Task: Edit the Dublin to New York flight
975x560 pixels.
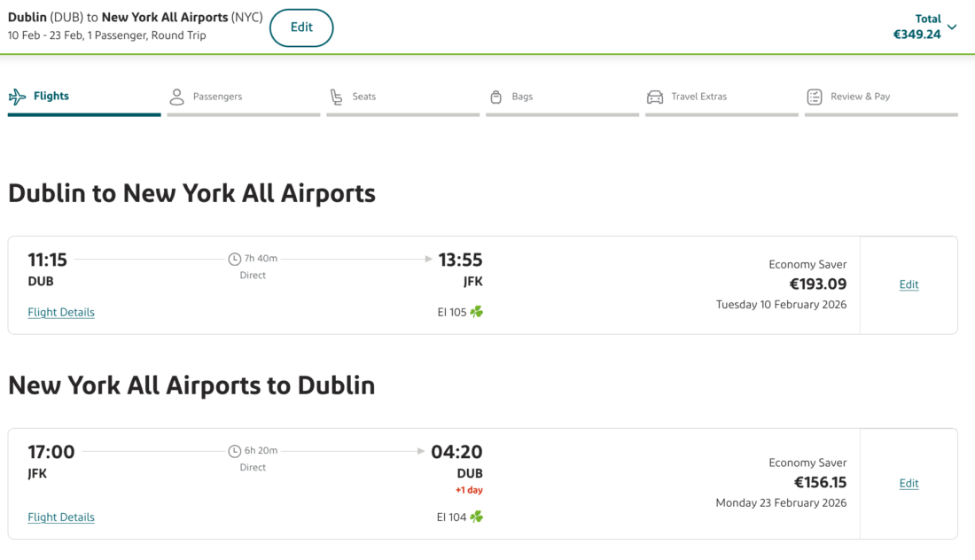Action: click(909, 284)
